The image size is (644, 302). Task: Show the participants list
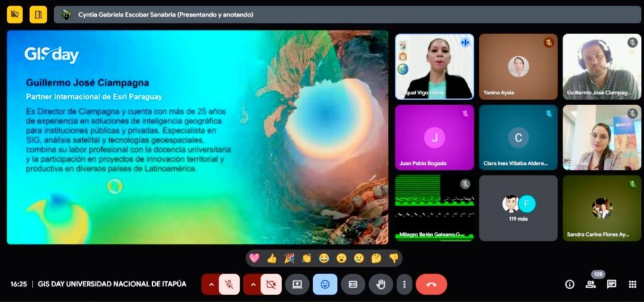point(591,284)
